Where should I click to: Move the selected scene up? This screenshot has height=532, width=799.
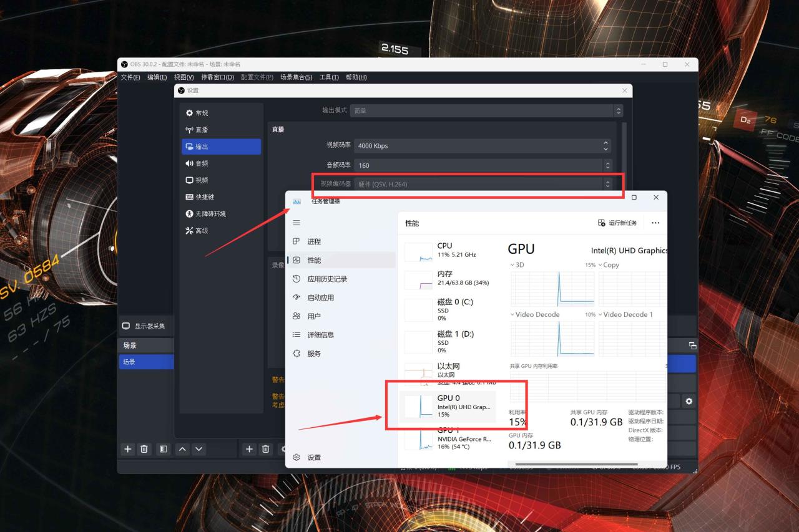pos(182,449)
